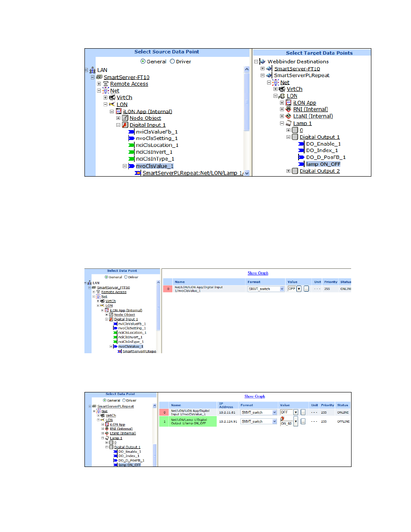Select General radio in middle Select Data Point panel
The image size is (411, 532).
click(106, 277)
